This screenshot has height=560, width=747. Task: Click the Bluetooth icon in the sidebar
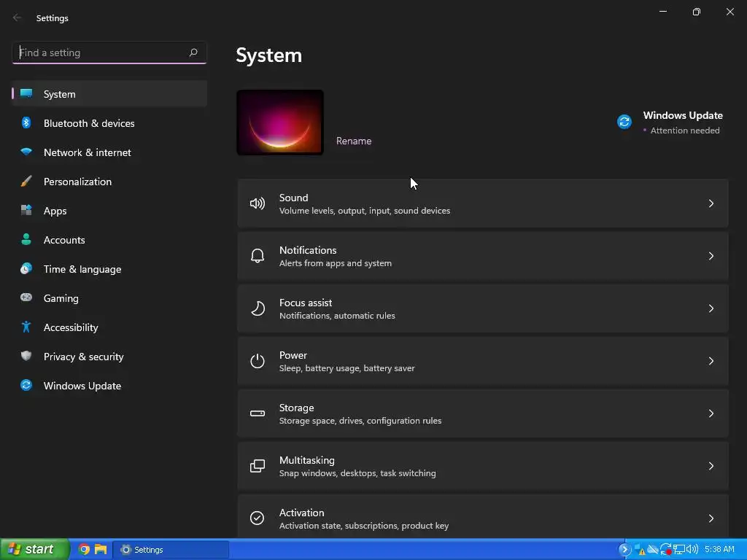[26, 122]
